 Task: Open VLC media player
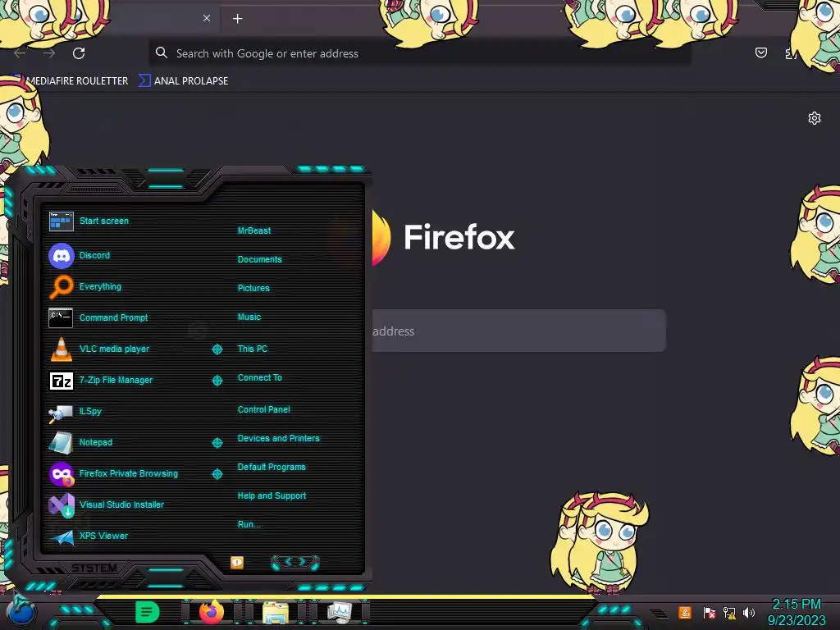99,349
